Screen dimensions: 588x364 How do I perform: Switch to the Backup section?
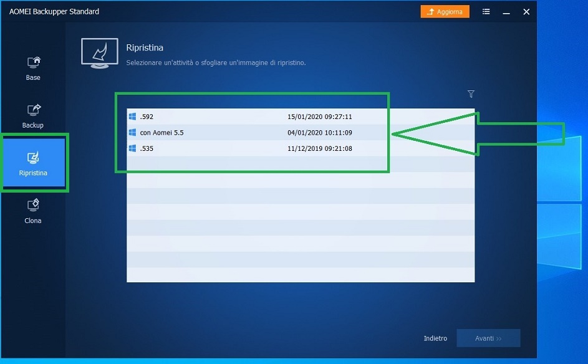tap(33, 116)
